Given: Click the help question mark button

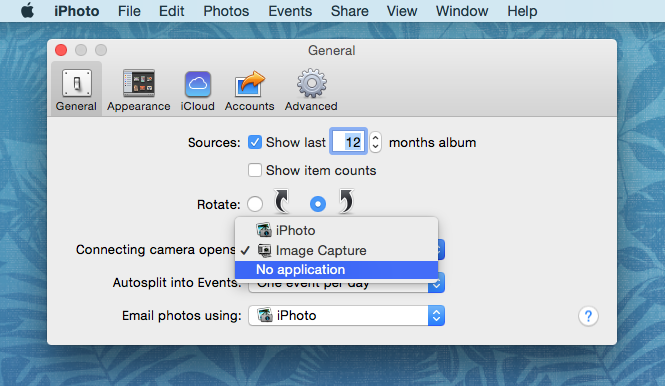Looking at the screenshot, I should pyautogui.click(x=588, y=316).
